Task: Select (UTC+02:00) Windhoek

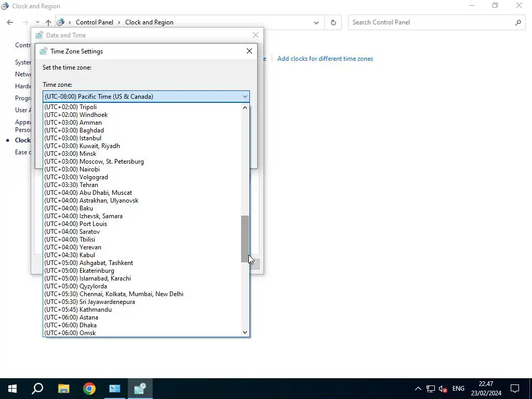Action: (x=142, y=115)
